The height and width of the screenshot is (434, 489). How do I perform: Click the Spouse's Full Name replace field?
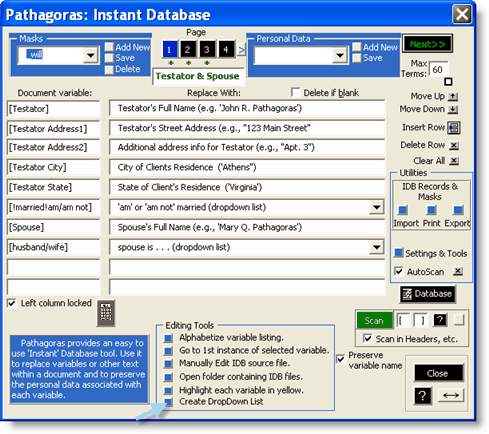coord(247,227)
